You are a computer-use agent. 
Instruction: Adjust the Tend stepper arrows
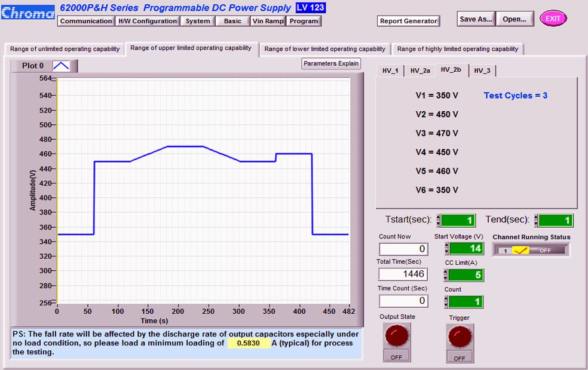click(x=536, y=221)
